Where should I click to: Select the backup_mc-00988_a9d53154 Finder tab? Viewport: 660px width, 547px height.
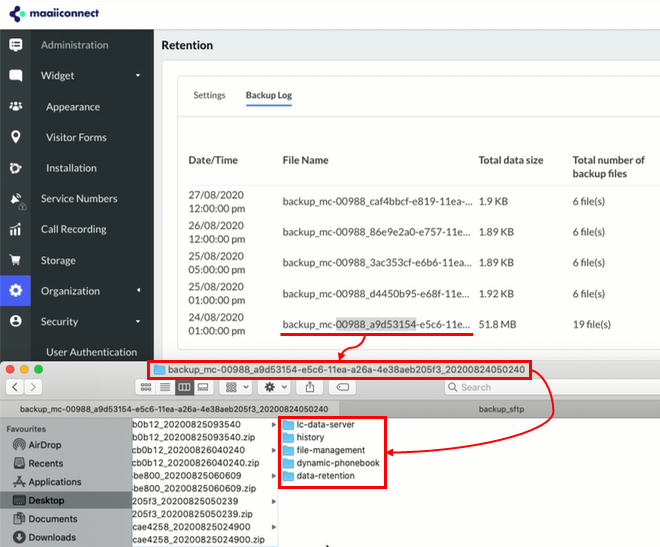tap(173, 409)
